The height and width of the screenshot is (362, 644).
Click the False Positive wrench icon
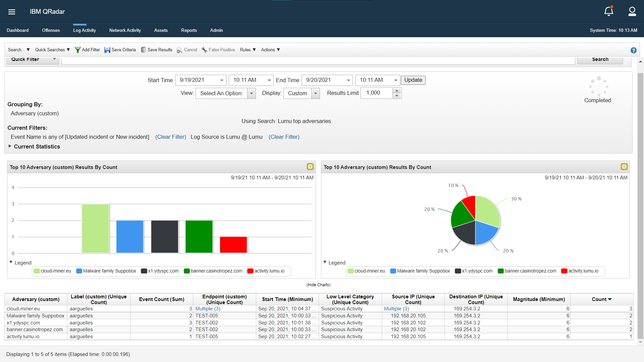(x=204, y=50)
